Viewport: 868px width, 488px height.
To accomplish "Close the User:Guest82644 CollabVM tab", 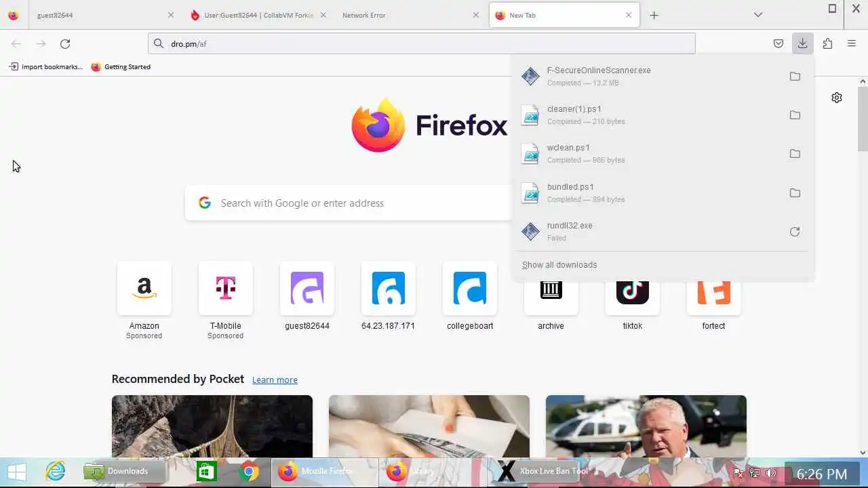I will point(323,15).
